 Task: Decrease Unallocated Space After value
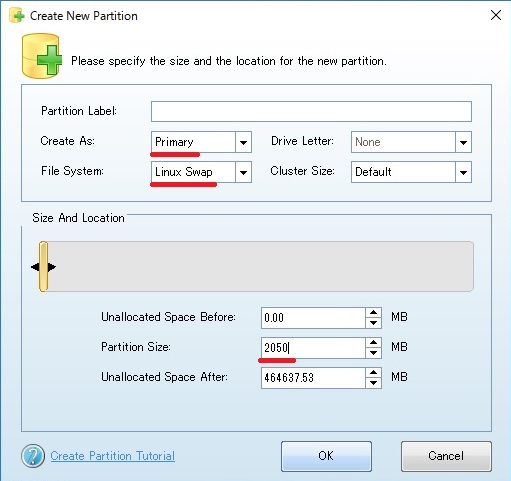point(373,383)
